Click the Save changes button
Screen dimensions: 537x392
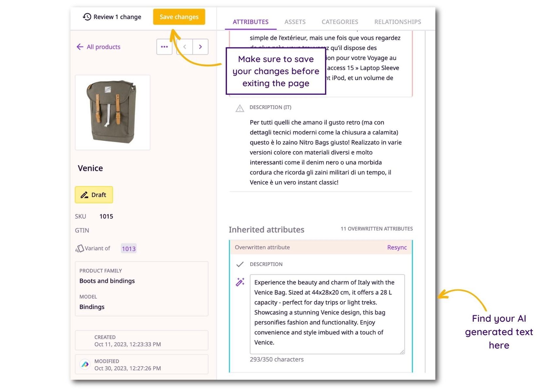tap(179, 17)
